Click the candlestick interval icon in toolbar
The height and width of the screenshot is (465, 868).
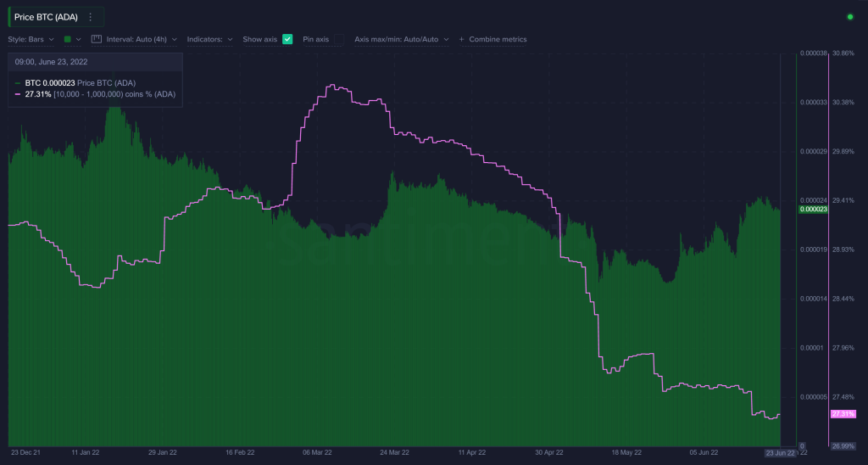click(97, 39)
